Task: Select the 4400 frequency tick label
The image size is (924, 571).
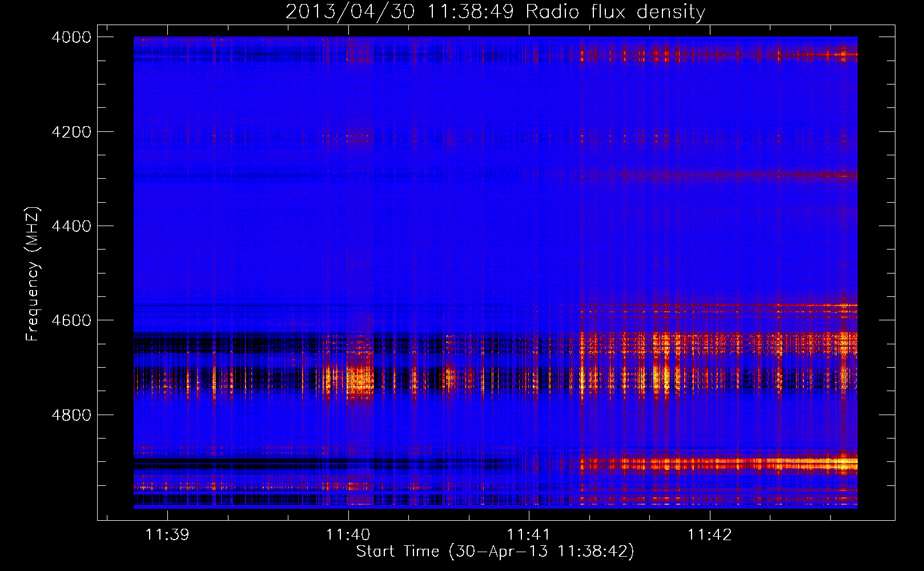Action: point(71,226)
